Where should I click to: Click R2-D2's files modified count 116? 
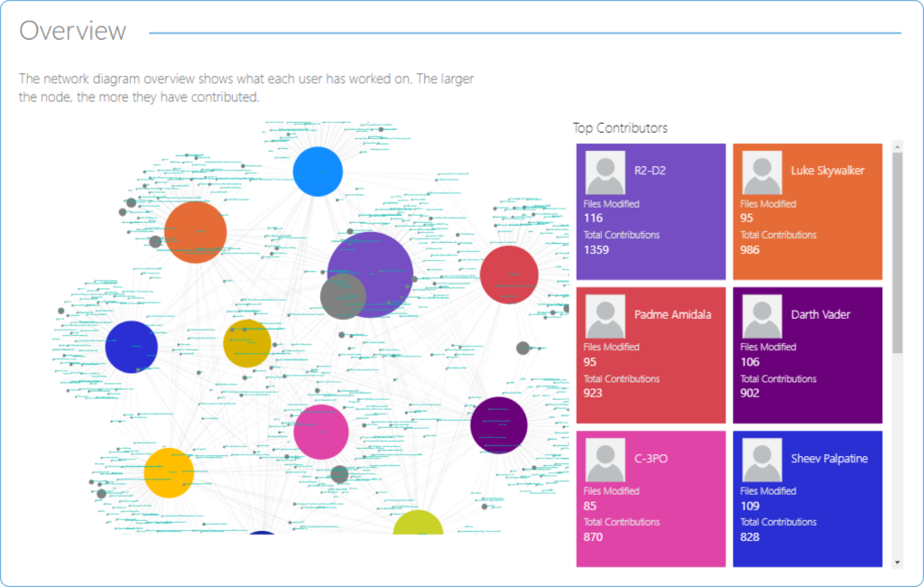[593, 219]
